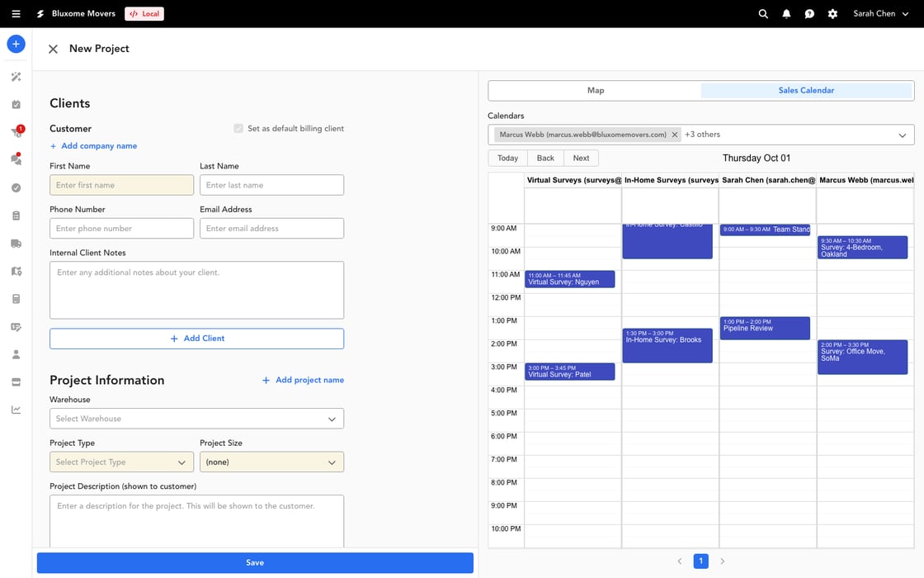The image size is (924, 578).
Task: Click Add project name link
Action: tap(303, 380)
